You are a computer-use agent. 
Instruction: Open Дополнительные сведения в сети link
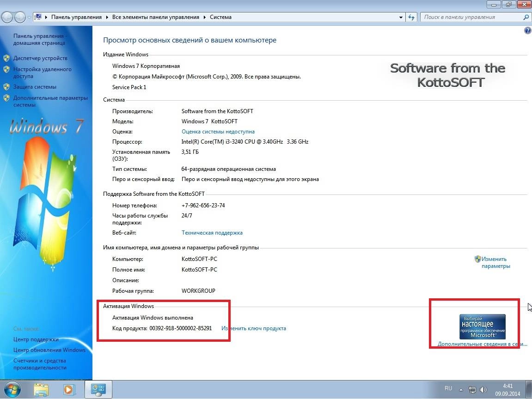tap(482, 344)
